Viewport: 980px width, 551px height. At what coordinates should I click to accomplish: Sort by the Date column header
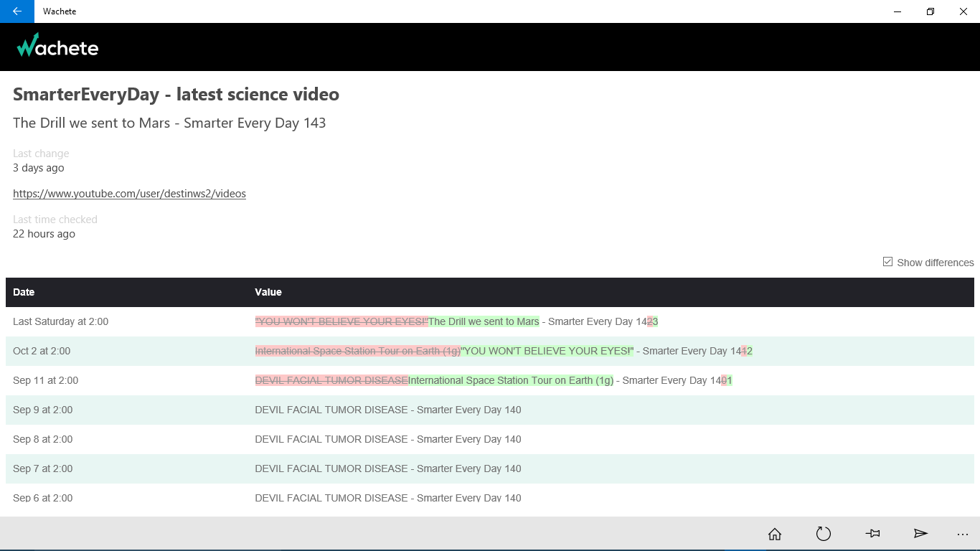24,292
